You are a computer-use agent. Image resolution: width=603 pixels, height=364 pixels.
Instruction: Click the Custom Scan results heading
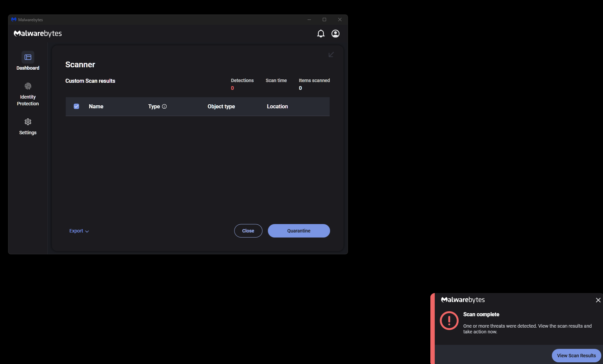[90, 81]
